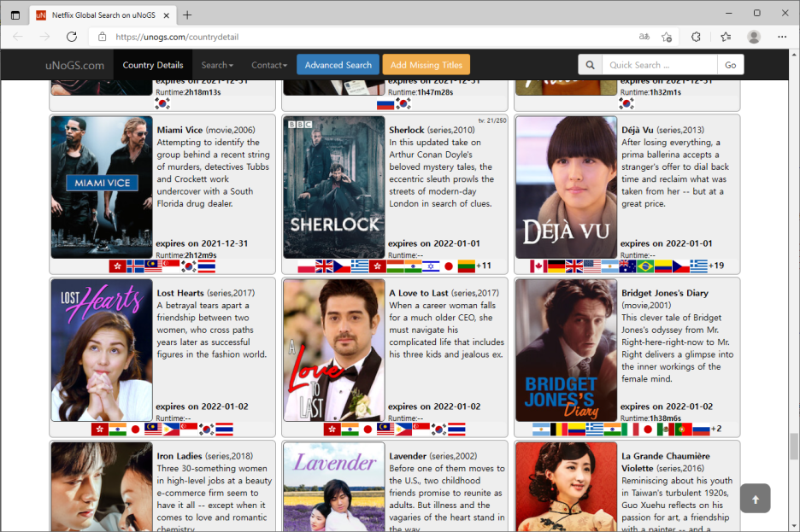Click the Iceland flag under Miami Vice
Viewport: 800px width, 532px height.
pyautogui.click(x=135, y=266)
